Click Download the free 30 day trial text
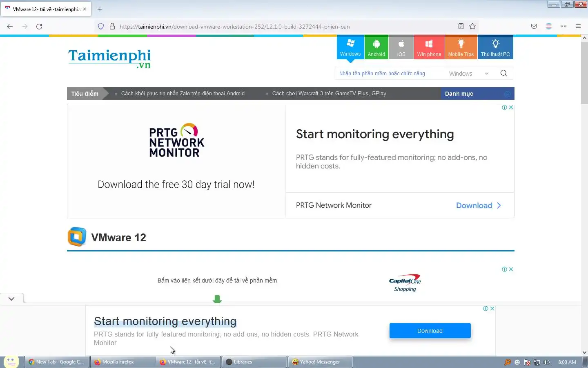Viewport: 588px width, 368px height. coord(176,184)
